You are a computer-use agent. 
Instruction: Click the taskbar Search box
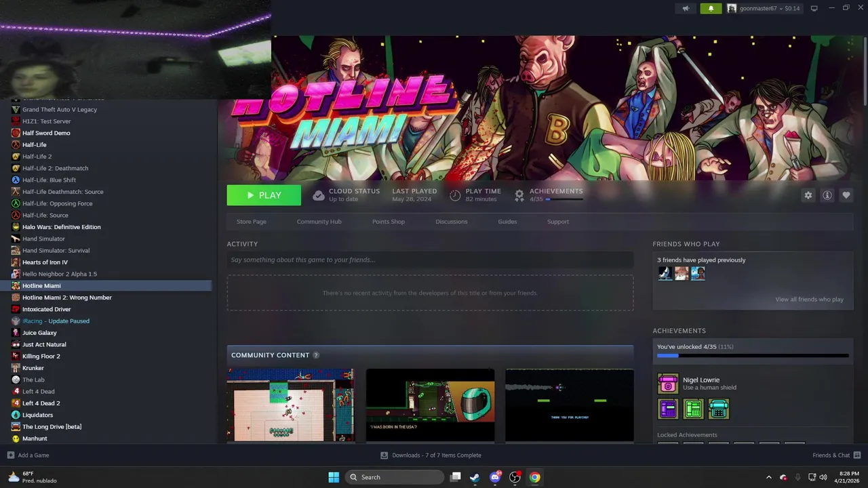point(394,477)
